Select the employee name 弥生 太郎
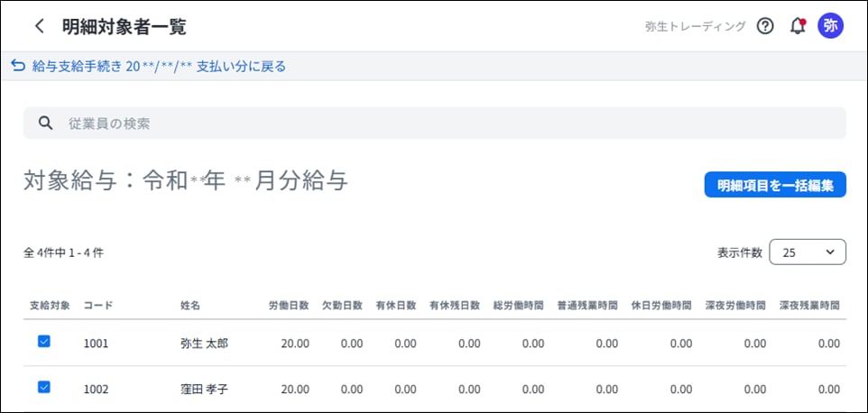The height and width of the screenshot is (413, 868). [x=204, y=344]
